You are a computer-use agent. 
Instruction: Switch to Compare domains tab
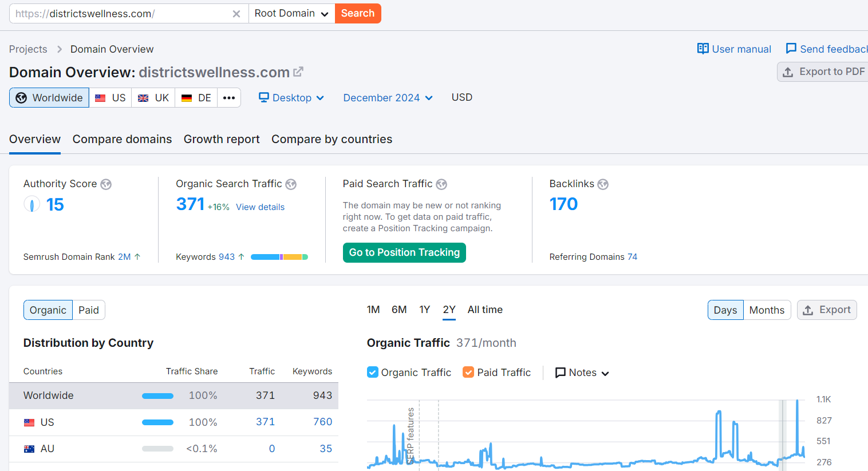(122, 140)
